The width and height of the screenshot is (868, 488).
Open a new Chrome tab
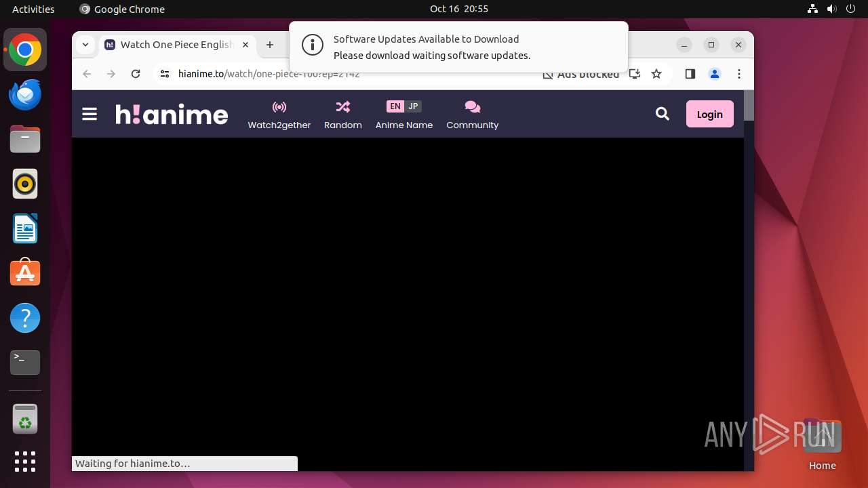click(x=270, y=45)
